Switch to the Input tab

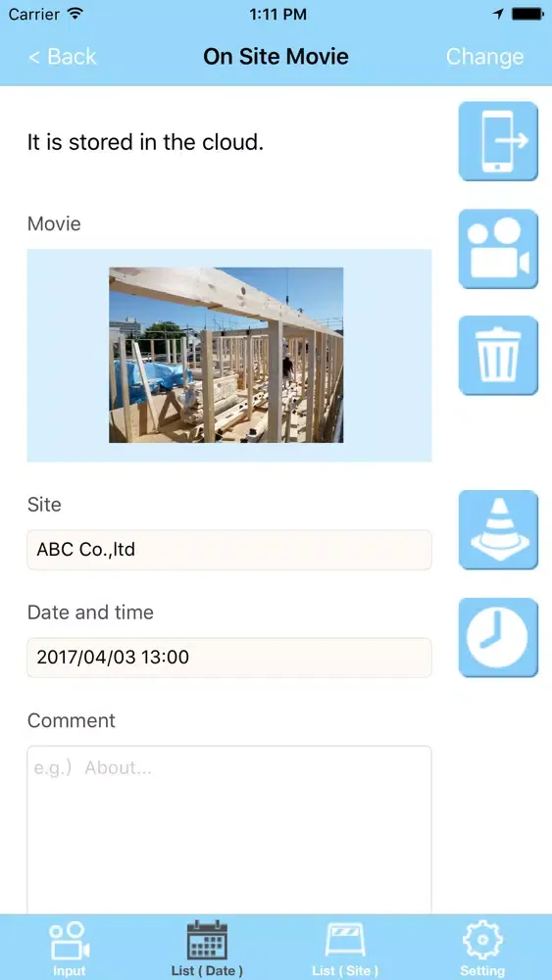coord(69,948)
